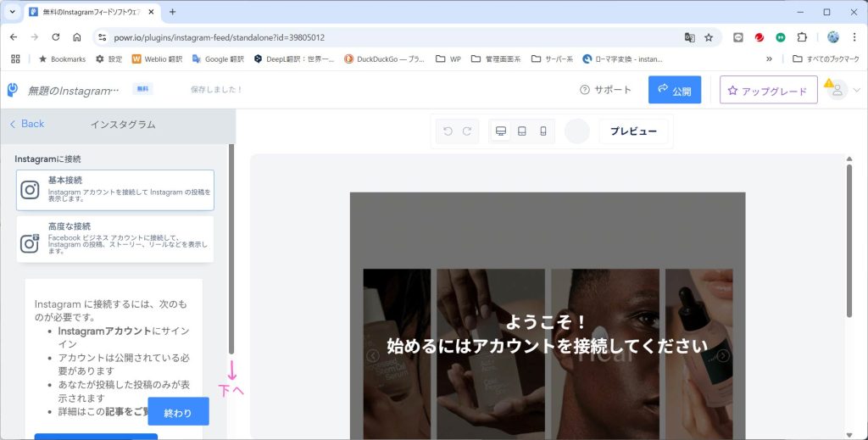Click the Hear face photo thumbnail

(x=605, y=354)
